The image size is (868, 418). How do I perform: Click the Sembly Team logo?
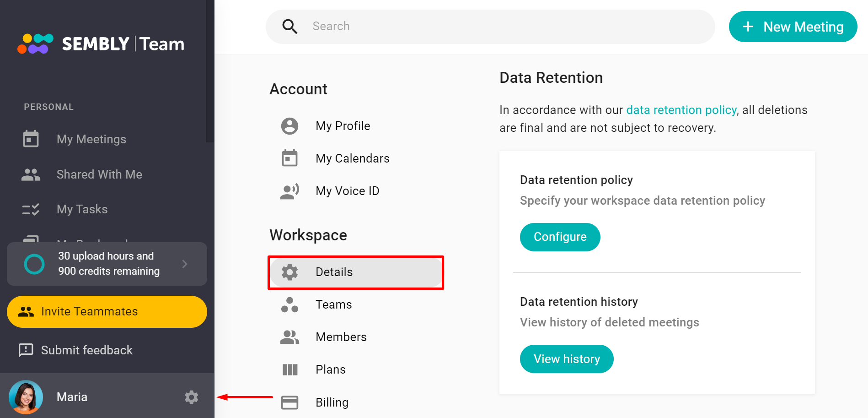tap(101, 43)
